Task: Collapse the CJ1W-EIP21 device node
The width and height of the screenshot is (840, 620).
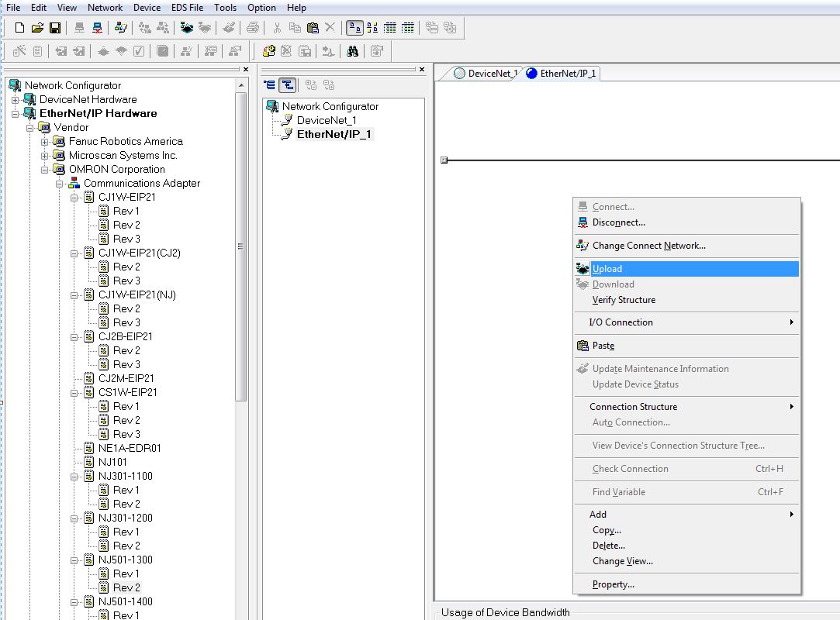Action: point(74,198)
